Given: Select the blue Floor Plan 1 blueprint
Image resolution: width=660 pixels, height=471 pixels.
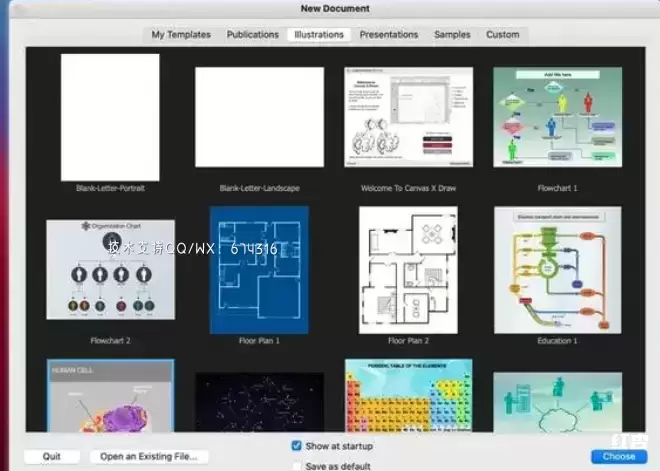Looking at the screenshot, I should click(259, 270).
